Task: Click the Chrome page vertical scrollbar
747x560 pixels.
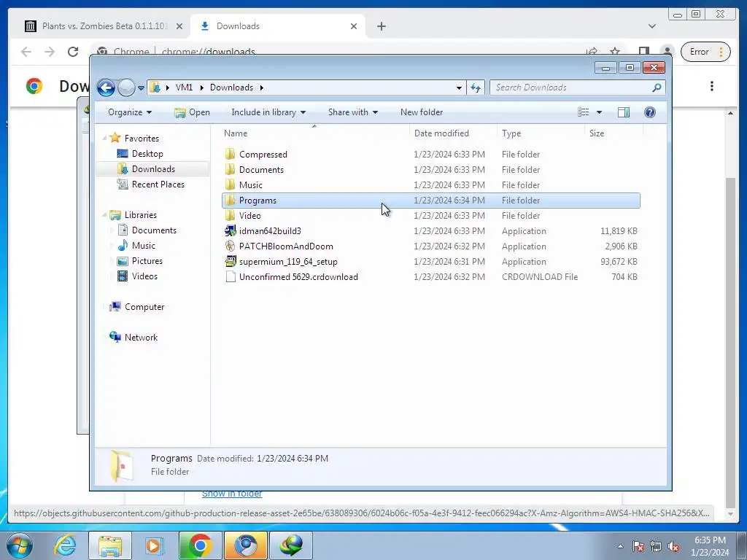Action: (x=730, y=343)
